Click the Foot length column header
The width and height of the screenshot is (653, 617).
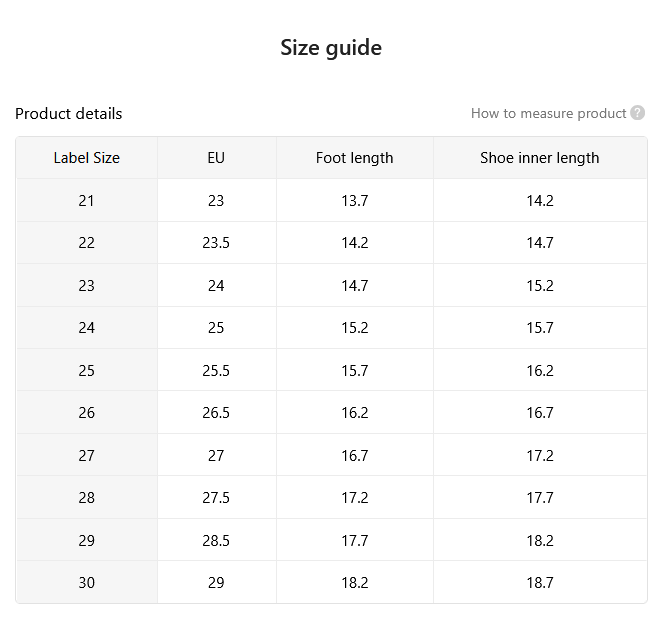pos(354,158)
